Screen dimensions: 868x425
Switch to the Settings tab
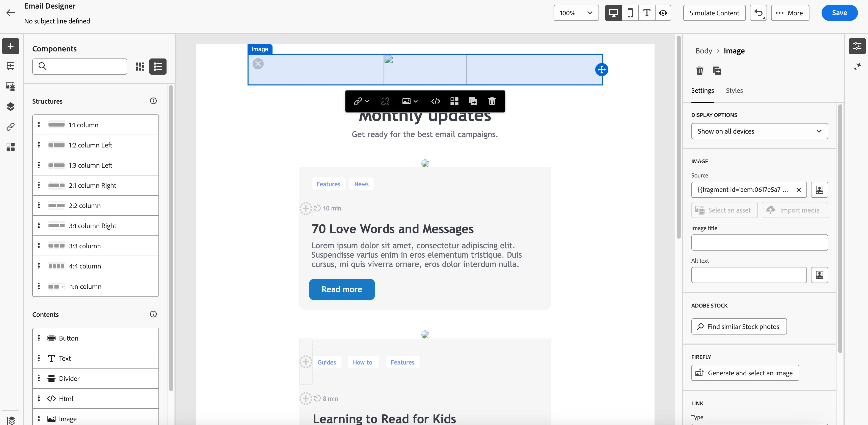pyautogui.click(x=702, y=90)
